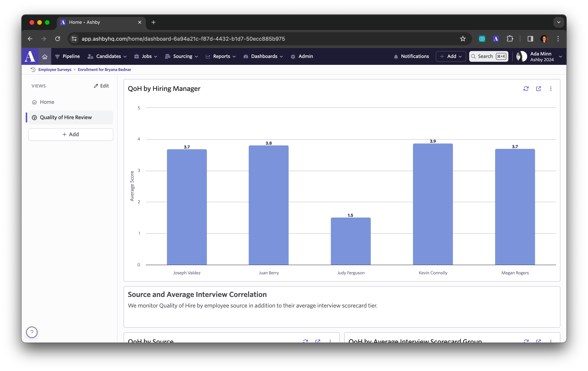Go to the Pipeline menu item
This screenshot has height=371, width=588.
coord(67,56)
